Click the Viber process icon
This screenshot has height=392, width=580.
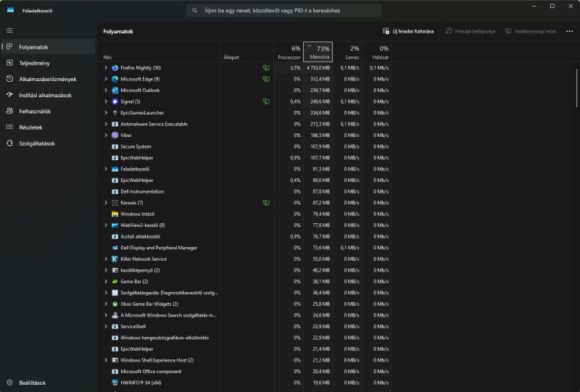pos(115,135)
